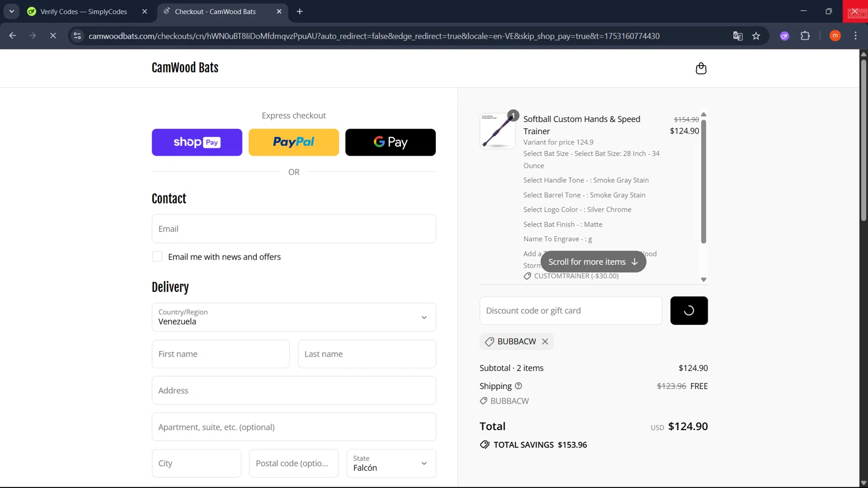Screen dimensions: 868x488
Task: Open the Extensions puzzle icon
Action: coord(805,36)
